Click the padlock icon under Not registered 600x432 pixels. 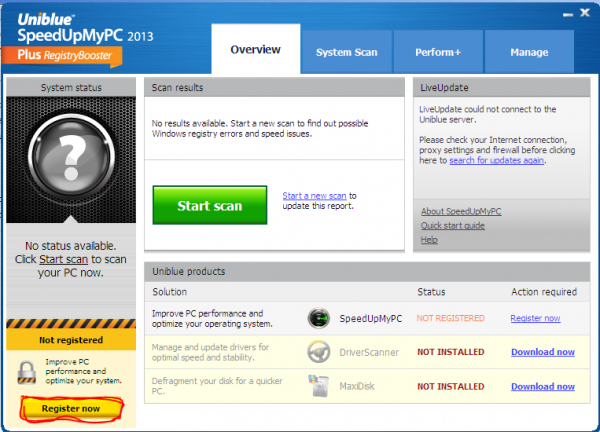pos(27,372)
